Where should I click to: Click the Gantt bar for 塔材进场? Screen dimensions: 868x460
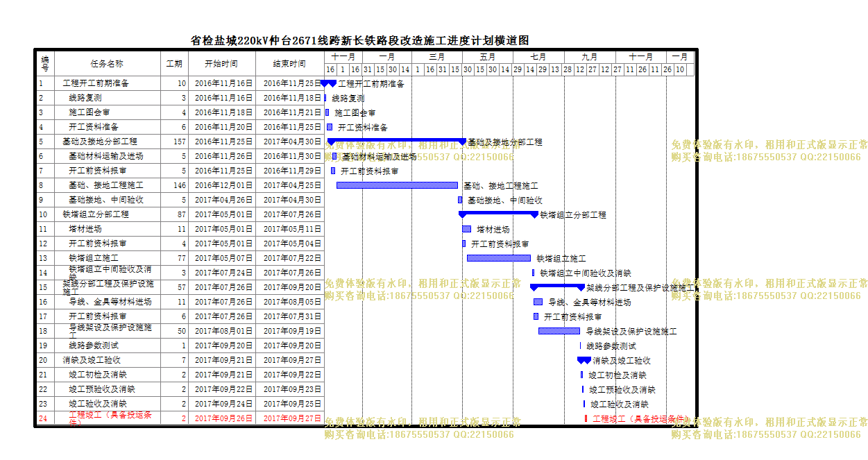[x=467, y=229]
